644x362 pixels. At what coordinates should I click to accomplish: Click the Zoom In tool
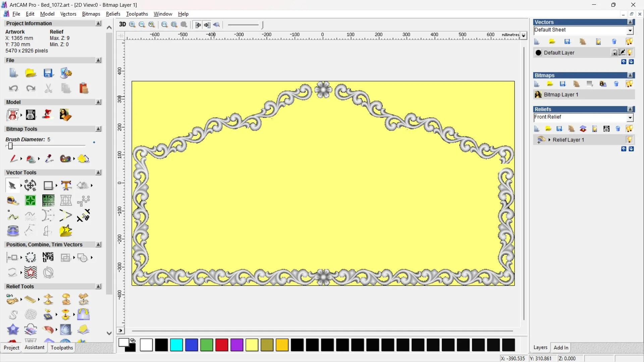coord(132,24)
